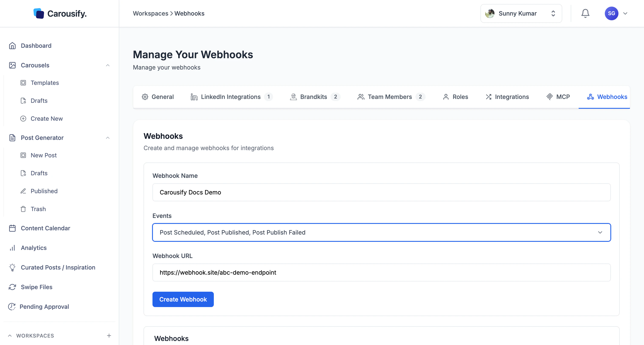Click the LinkedIn logo icon in tabs
This screenshot has height=345, width=644.
194,97
